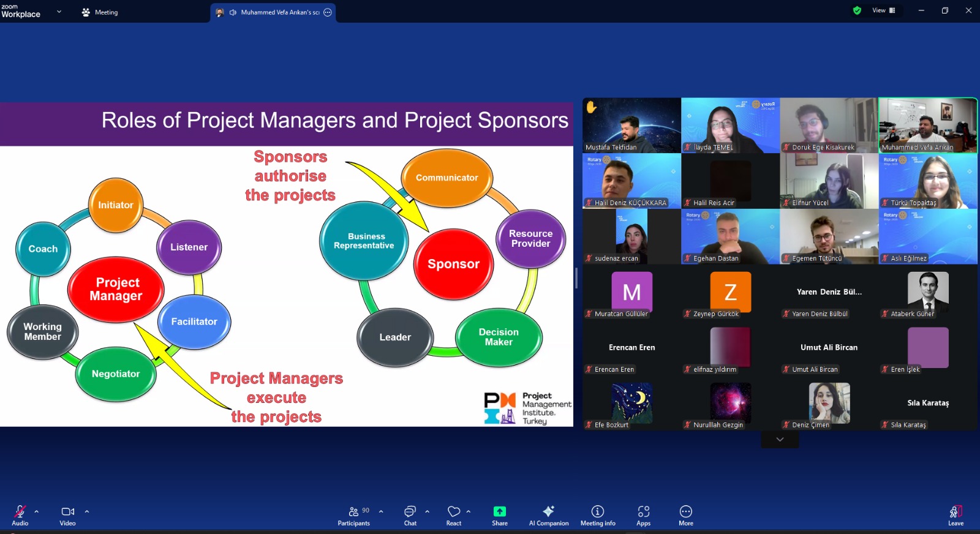Open the View layout menu
980x534 pixels.
(x=883, y=10)
